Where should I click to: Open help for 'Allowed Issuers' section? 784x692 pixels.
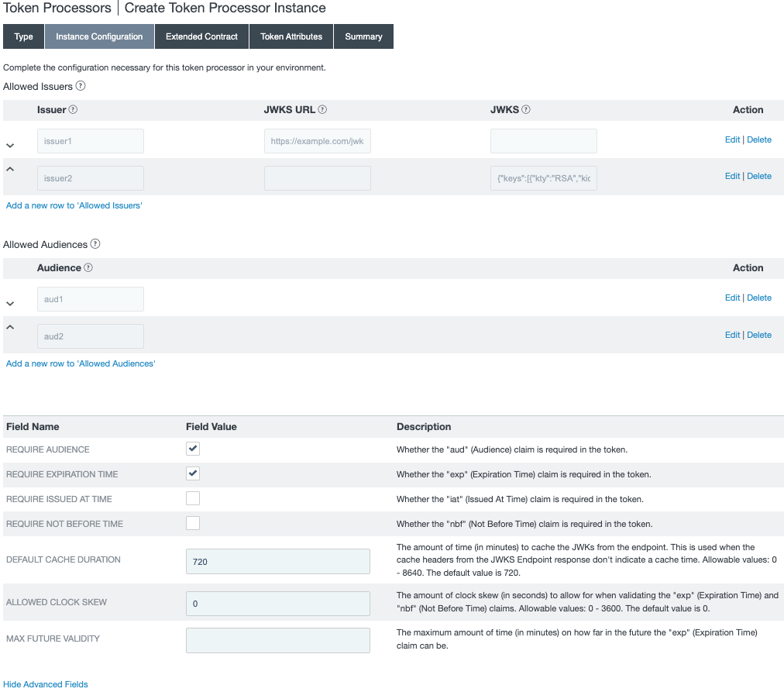click(81, 86)
